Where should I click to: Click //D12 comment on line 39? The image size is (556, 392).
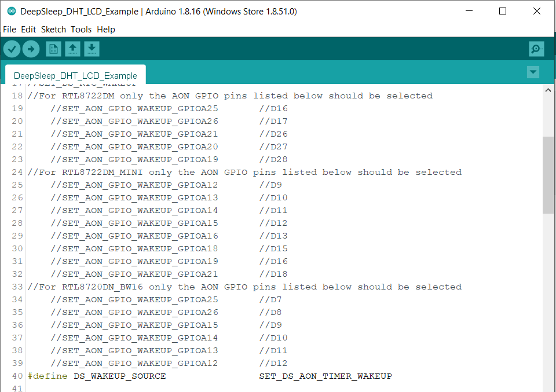[x=273, y=363]
